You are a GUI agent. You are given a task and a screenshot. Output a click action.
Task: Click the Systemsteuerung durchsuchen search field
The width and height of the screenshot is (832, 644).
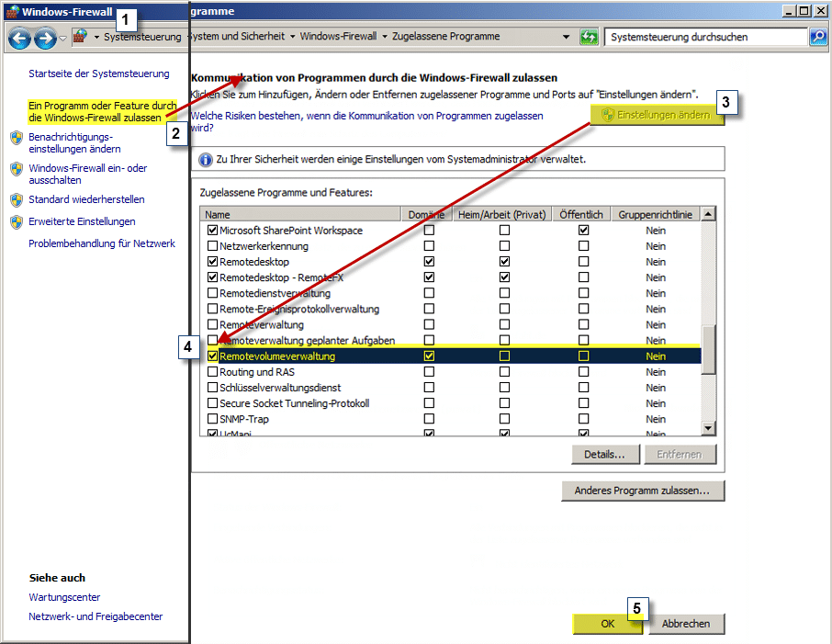(x=705, y=37)
